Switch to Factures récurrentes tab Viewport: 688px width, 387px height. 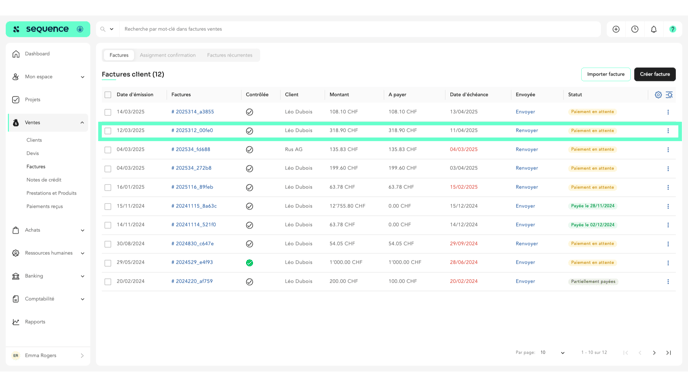229,55
